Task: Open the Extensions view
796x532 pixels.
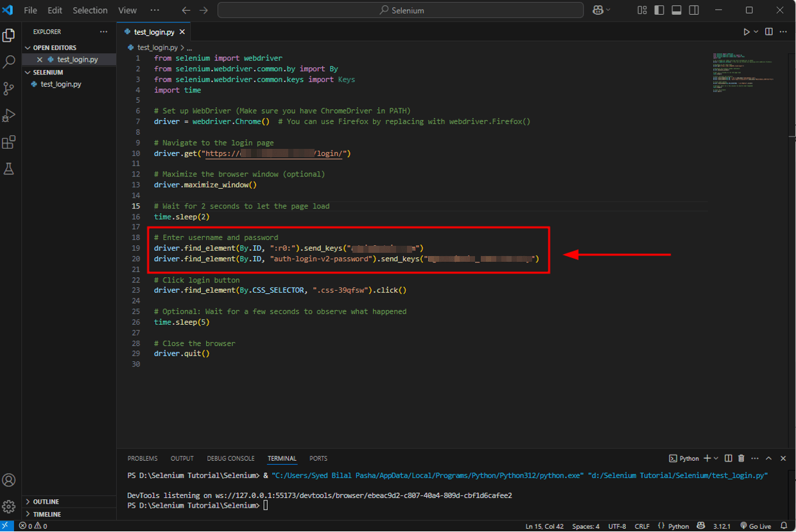Action: [x=9, y=142]
